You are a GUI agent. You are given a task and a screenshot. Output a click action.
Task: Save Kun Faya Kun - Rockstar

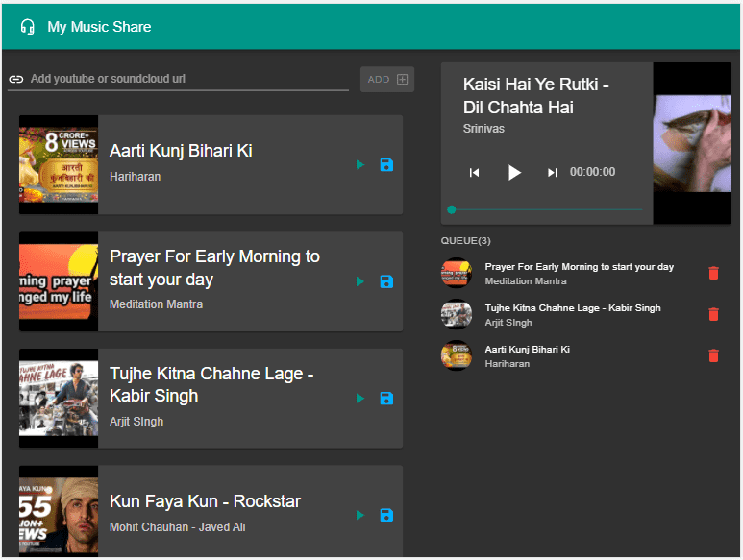pos(386,515)
